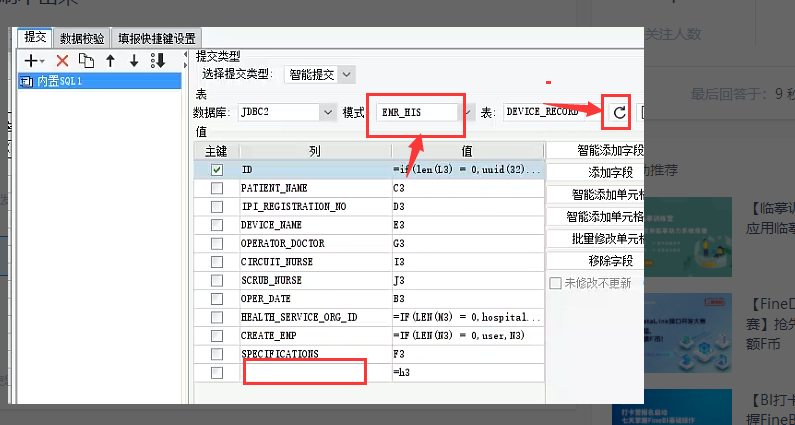Click the 表 DEVICE_RECORD field
This screenshot has width=795, height=425.
point(543,112)
